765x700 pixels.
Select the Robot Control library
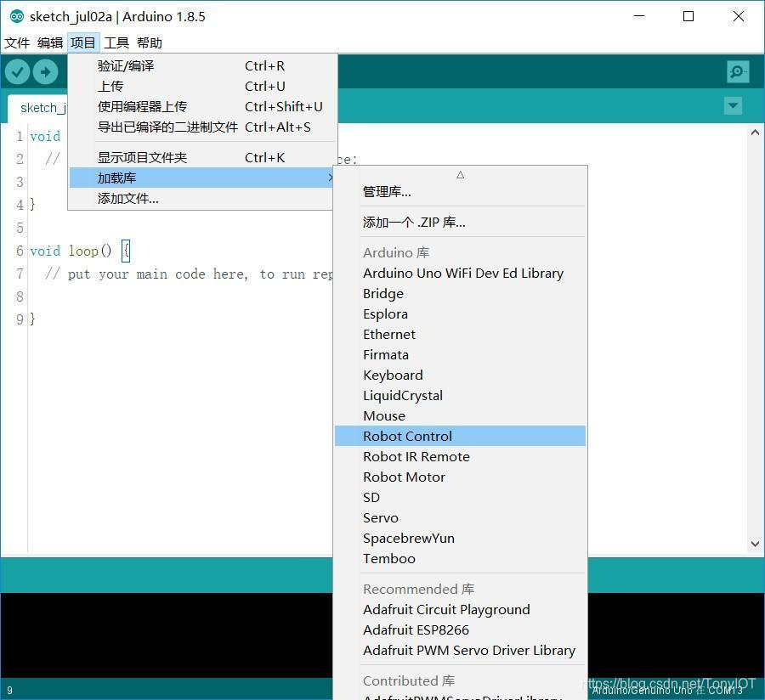pos(460,437)
